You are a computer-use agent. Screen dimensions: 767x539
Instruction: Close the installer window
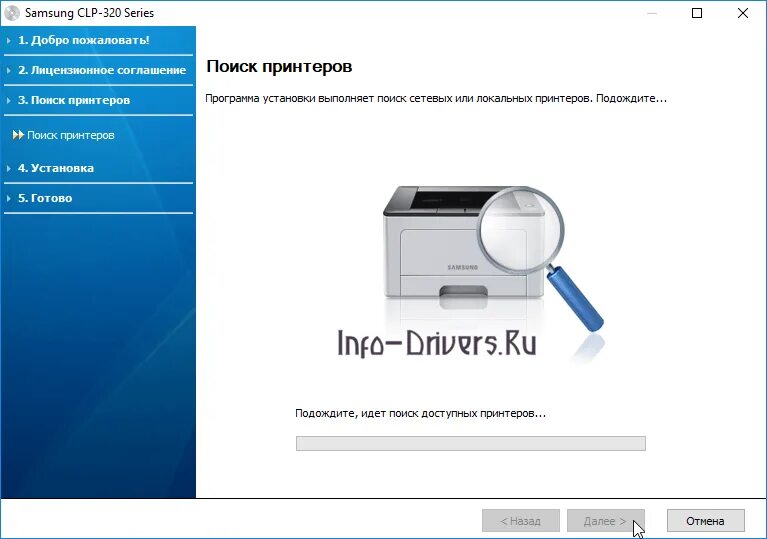743,13
